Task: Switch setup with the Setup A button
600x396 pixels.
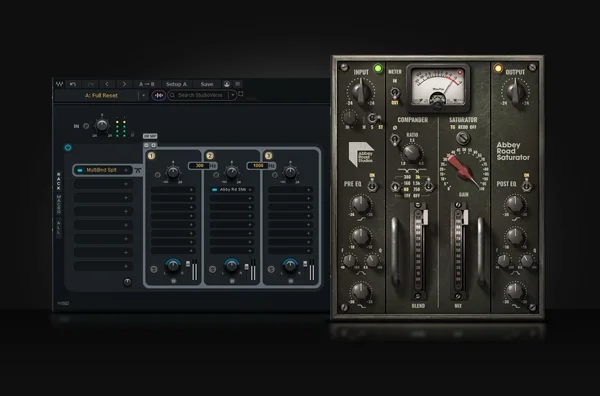Action: [176, 84]
